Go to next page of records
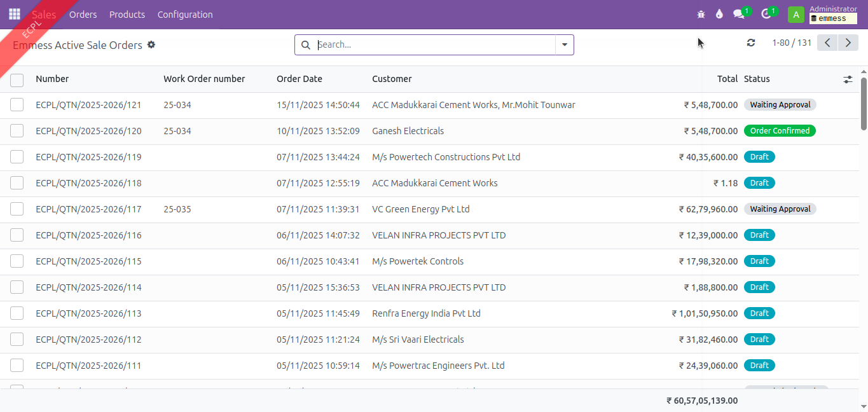 pos(848,43)
